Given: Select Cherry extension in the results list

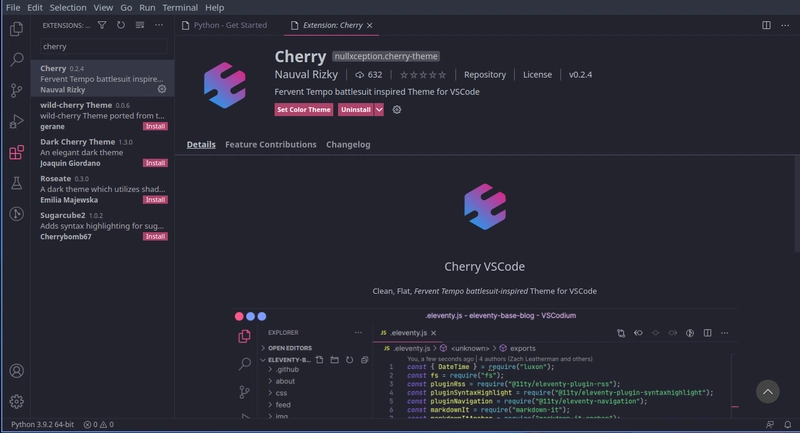Looking at the screenshot, I should (103, 79).
